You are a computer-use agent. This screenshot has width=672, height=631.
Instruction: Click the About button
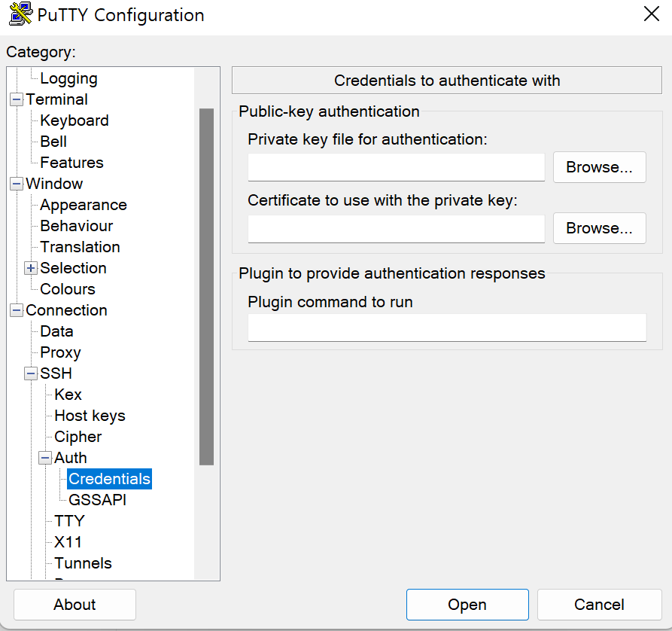click(x=74, y=605)
